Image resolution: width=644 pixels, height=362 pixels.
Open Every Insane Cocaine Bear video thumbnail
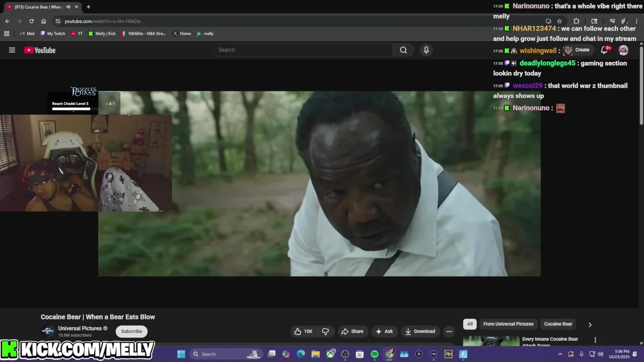pyautogui.click(x=491, y=341)
